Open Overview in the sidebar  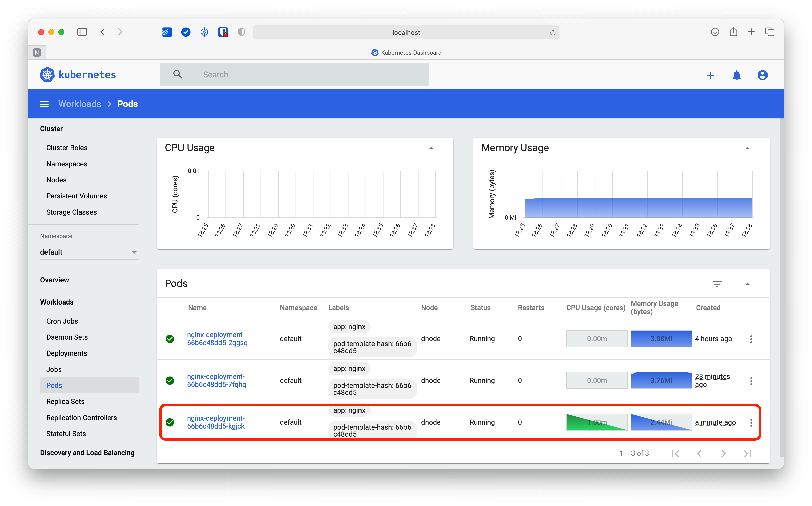coord(55,280)
